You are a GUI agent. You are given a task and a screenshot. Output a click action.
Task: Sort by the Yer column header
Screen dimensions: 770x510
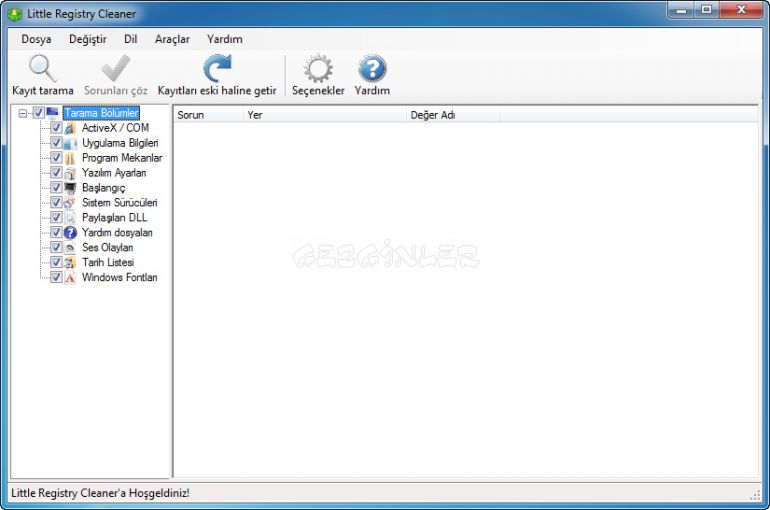(325, 115)
